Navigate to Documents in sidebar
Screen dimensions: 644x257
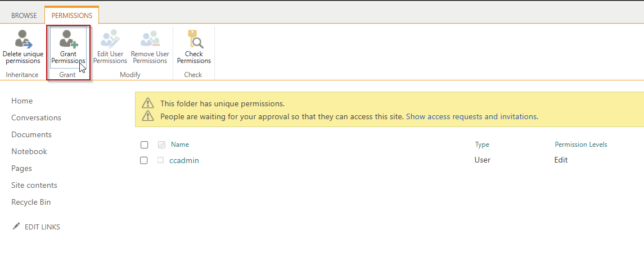point(31,134)
